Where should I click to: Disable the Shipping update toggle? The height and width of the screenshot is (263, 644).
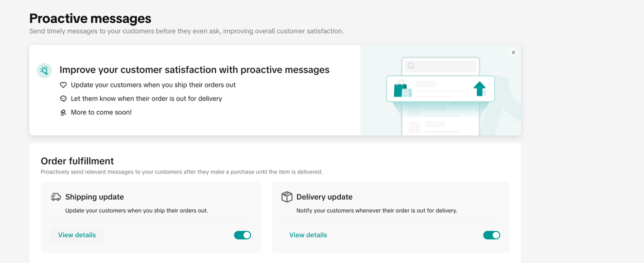243,235
